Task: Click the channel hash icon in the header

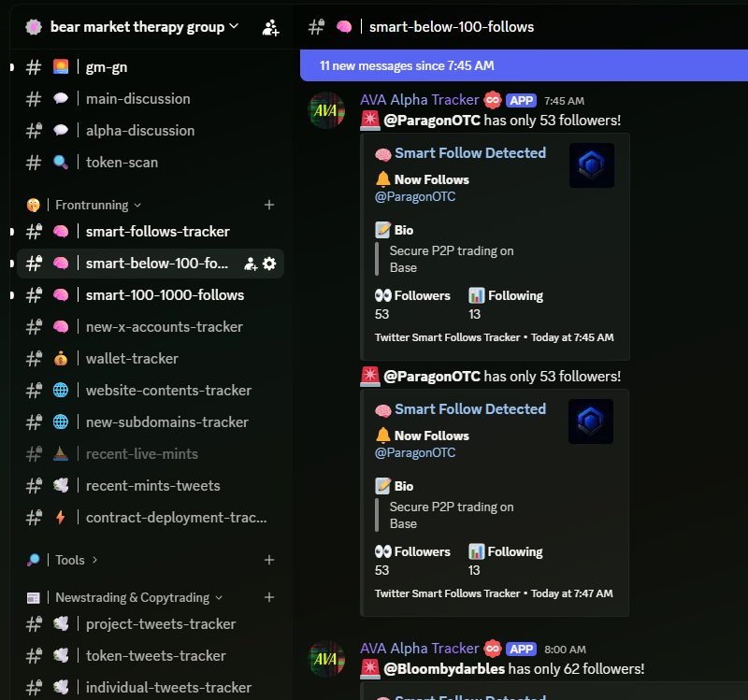Action: 316,27
